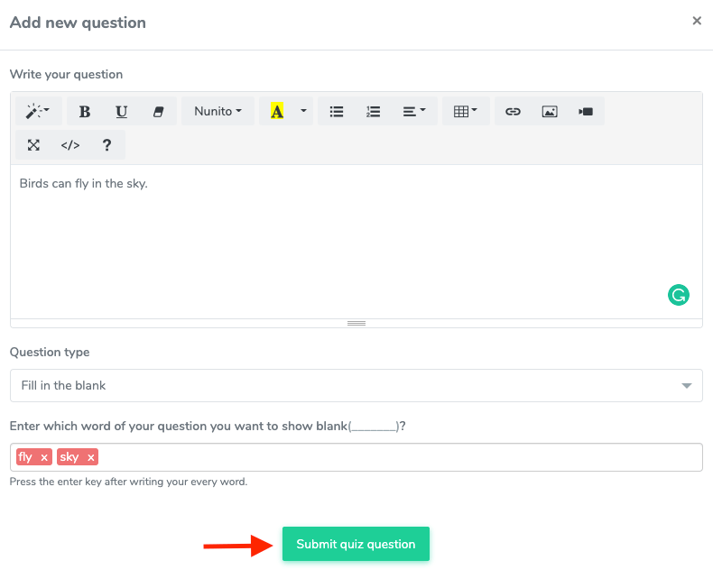Insert an unordered bullet list

(337, 112)
